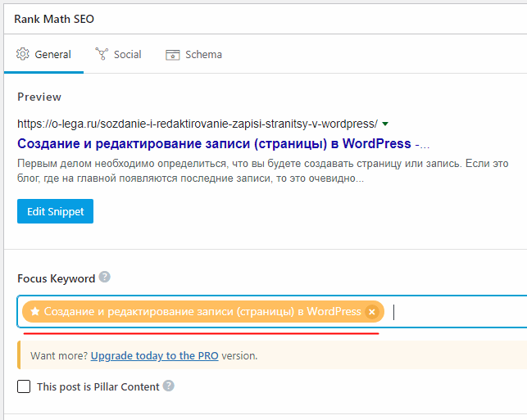The width and height of the screenshot is (527, 420).
Task: Open the General tab
Action: [43, 54]
